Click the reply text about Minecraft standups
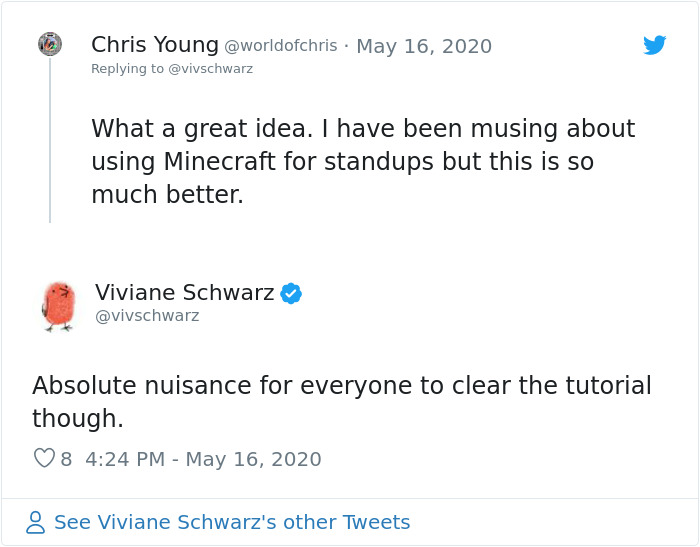Viewport: 700px width, 547px height. 360,161
